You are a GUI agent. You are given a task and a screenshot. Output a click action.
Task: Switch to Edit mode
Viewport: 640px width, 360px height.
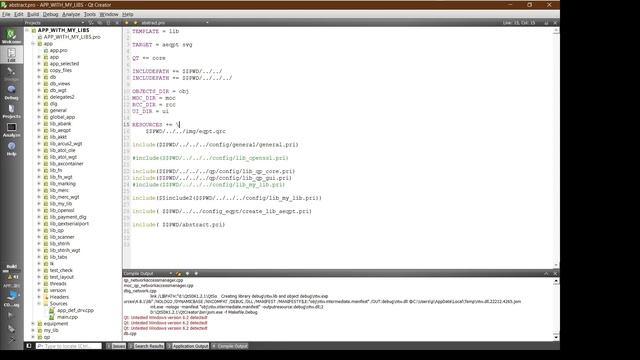click(11, 55)
